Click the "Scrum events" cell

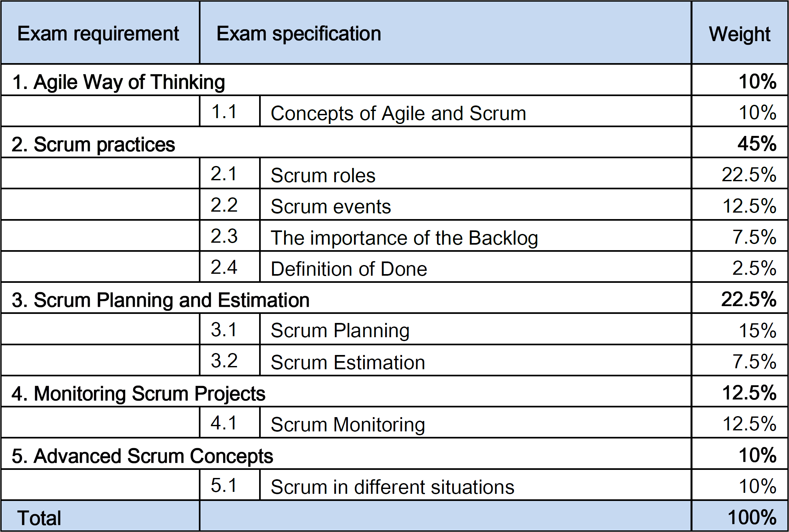coord(475,205)
